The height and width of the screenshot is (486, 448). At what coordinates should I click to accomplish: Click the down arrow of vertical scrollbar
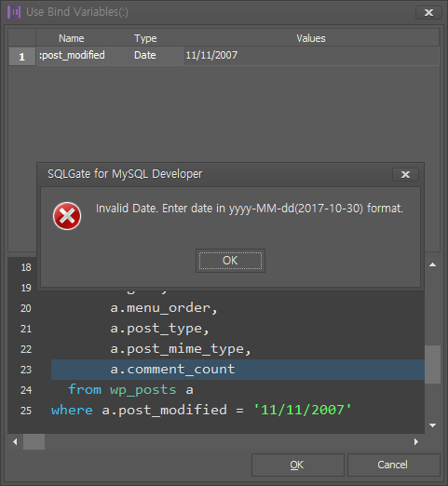[432, 425]
